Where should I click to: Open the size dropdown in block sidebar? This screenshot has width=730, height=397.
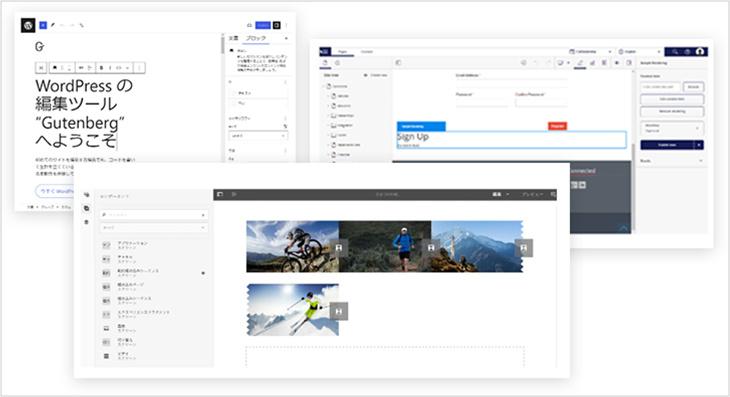(x=258, y=136)
